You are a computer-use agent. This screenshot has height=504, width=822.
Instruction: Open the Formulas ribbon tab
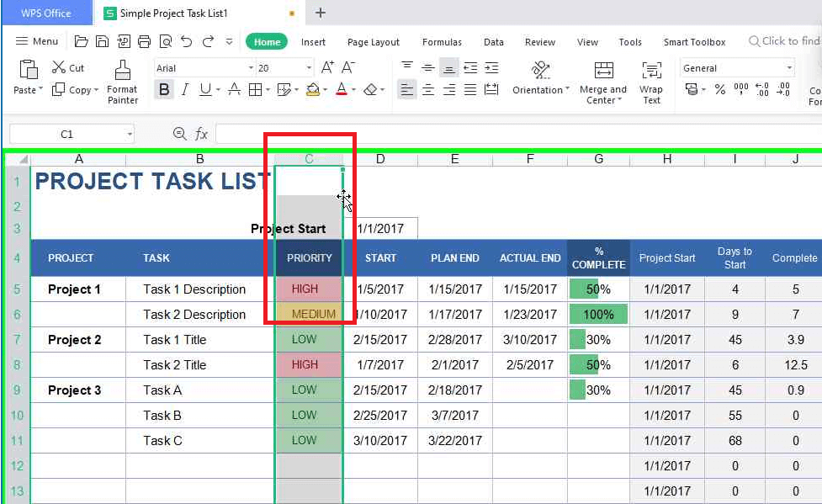(442, 42)
